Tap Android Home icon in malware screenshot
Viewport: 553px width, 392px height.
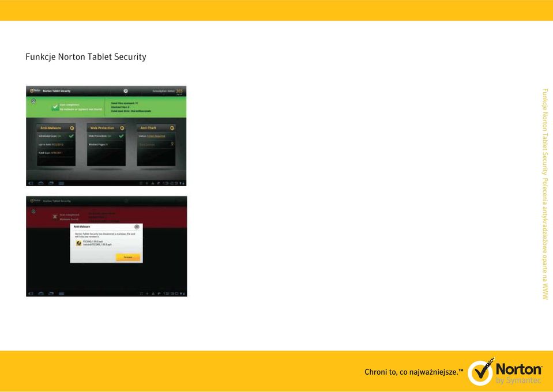coord(41,293)
